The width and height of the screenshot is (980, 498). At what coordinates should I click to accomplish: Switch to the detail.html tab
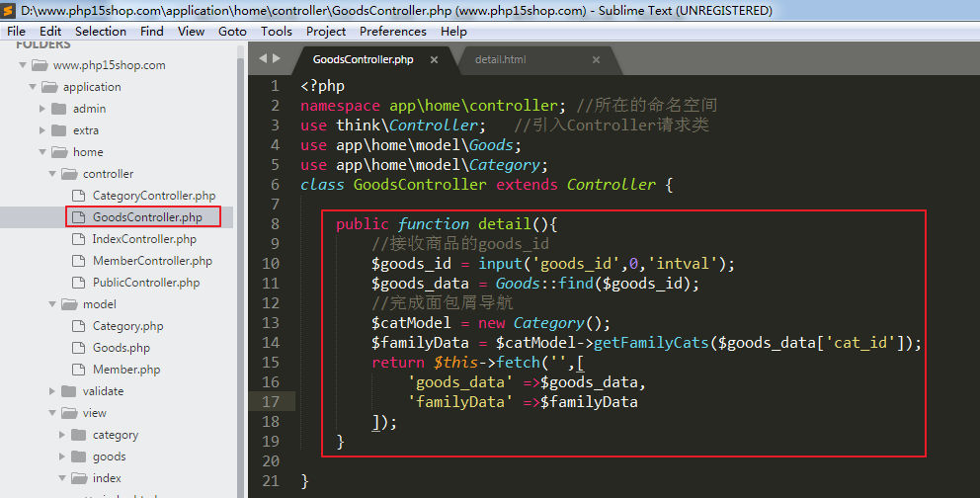click(x=500, y=60)
